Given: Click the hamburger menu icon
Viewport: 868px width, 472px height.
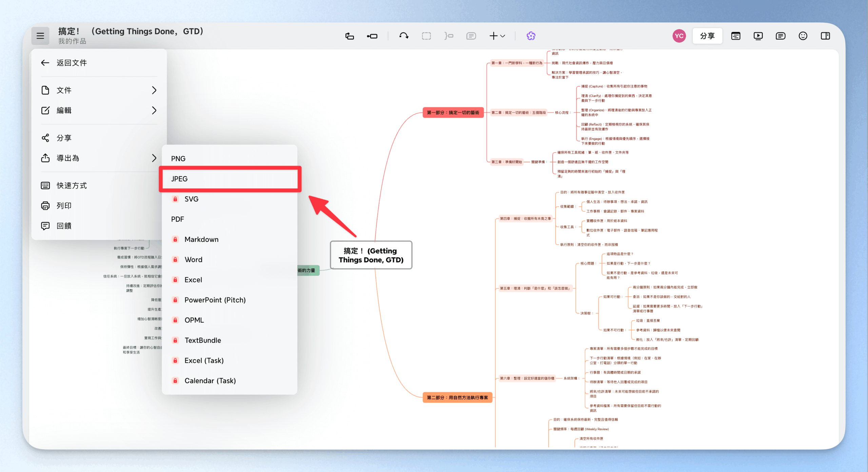Looking at the screenshot, I should [40, 36].
